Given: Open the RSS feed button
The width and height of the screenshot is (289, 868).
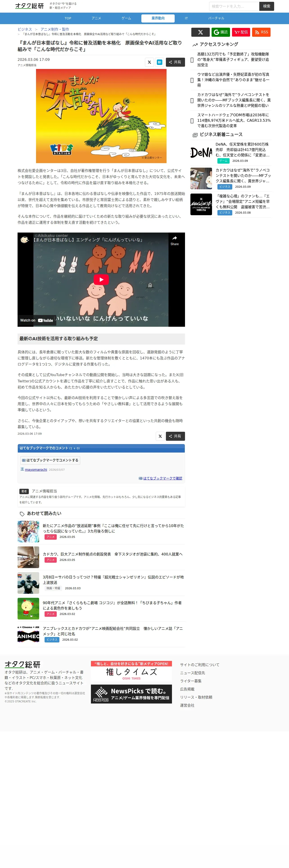Looking at the screenshot, I should pyautogui.click(x=261, y=32).
